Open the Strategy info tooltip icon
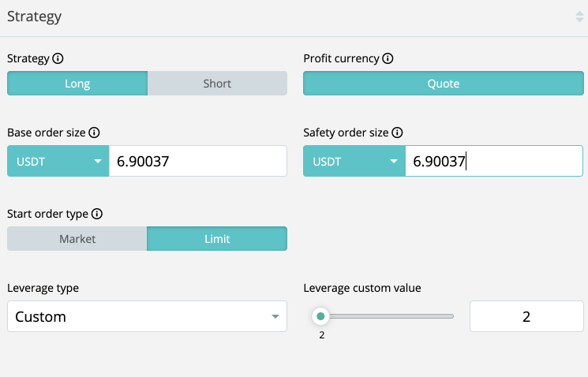 click(x=58, y=58)
